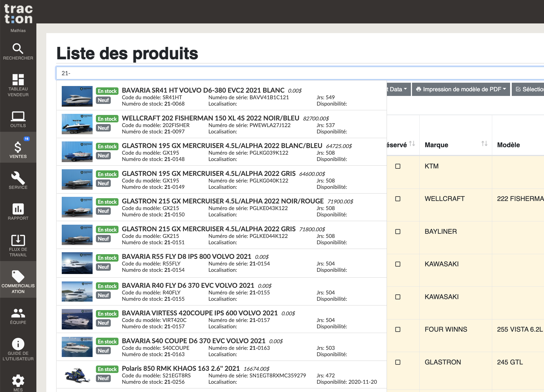Select BAVARIA R40 FLY D6 370 result
This screenshot has height=392, width=544.
[x=222, y=292]
